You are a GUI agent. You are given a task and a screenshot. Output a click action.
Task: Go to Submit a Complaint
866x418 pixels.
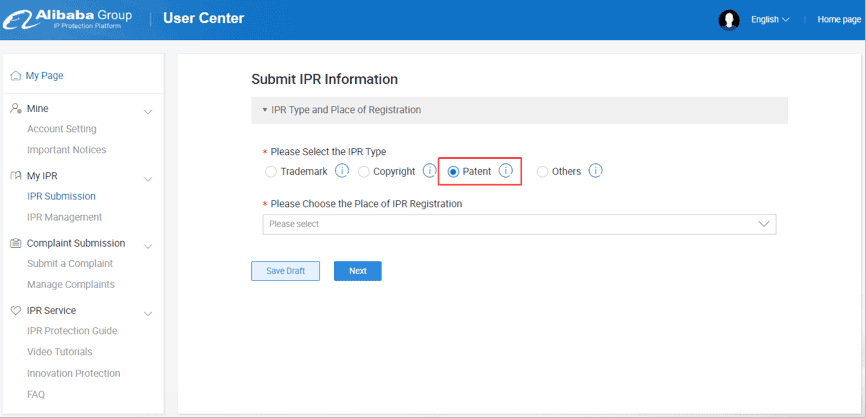[70, 264]
